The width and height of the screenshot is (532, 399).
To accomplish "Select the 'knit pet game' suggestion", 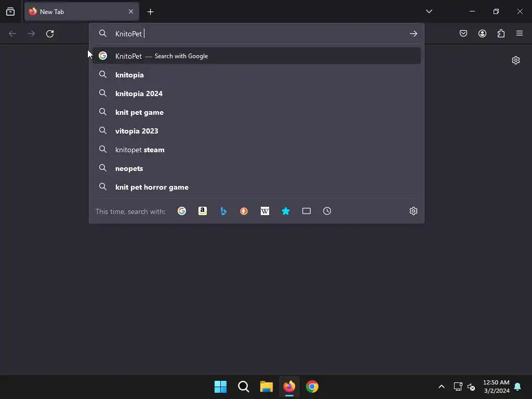I will 257,112.
